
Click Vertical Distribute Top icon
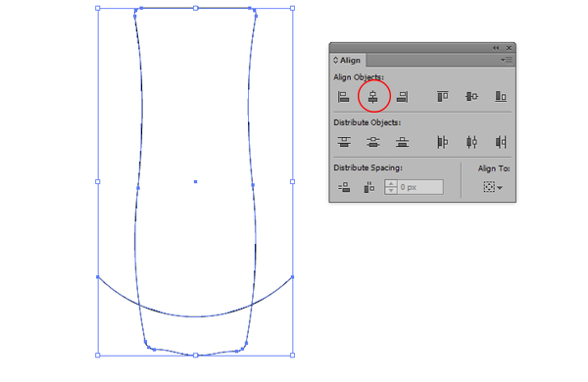344,142
